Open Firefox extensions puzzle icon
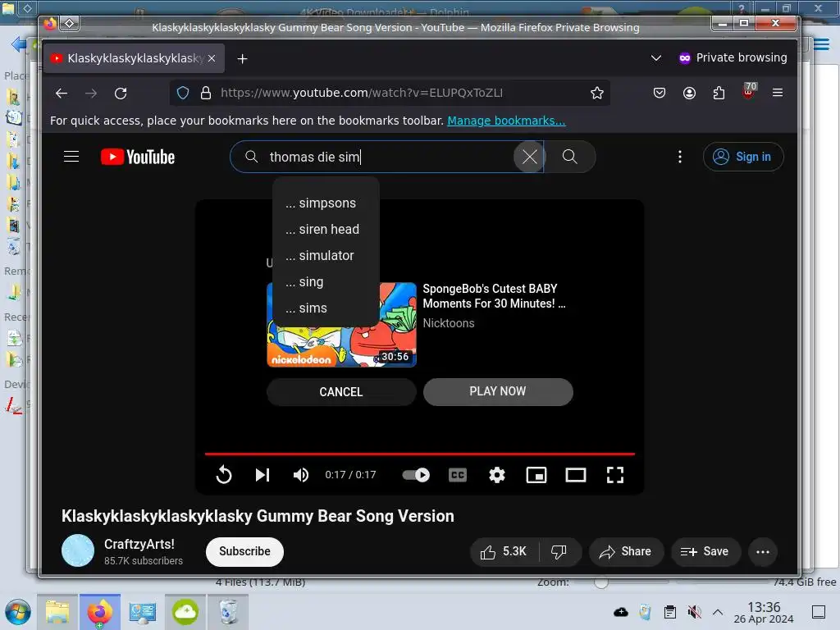The image size is (840, 630). pos(719,94)
